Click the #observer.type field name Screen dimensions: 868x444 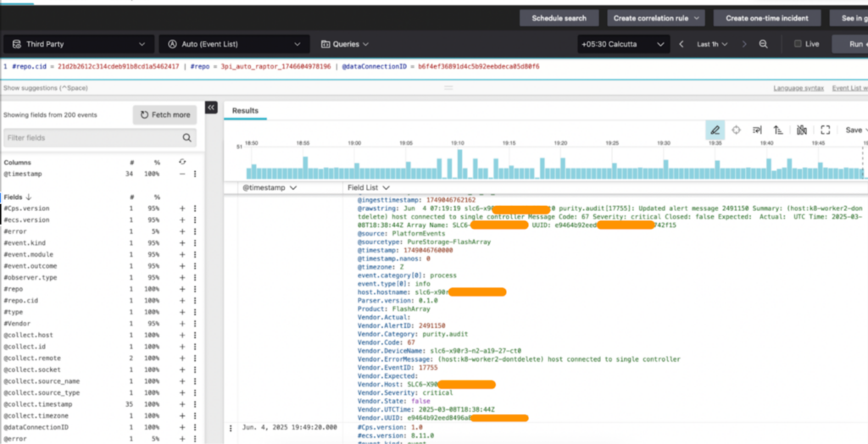(30, 277)
